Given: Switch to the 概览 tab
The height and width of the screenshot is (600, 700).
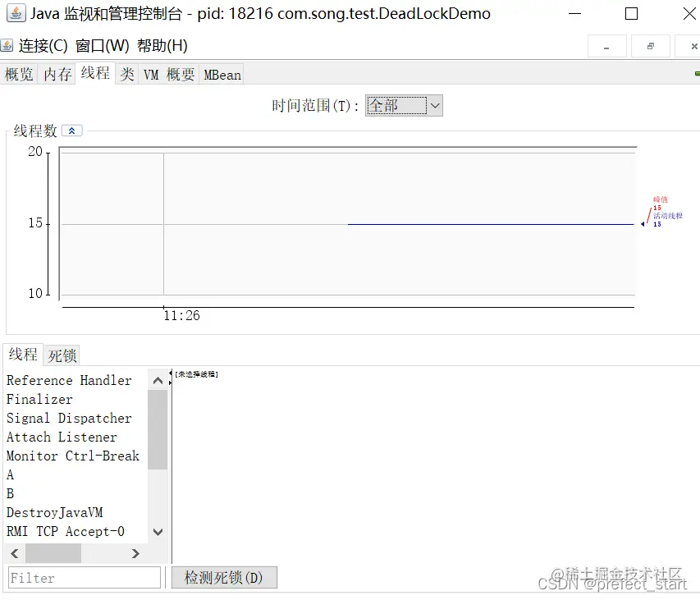Looking at the screenshot, I should 19,74.
